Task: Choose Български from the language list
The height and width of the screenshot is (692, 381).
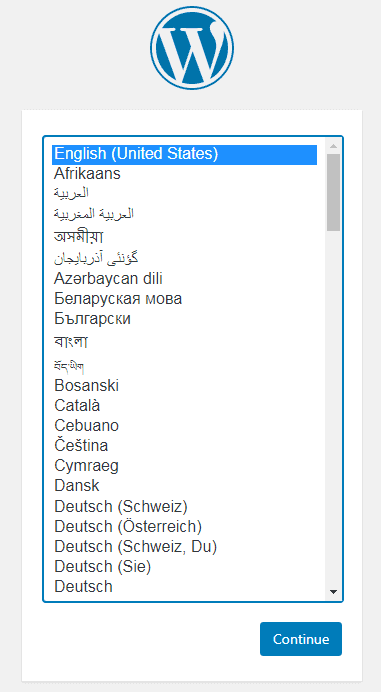Action: (x=185, y=319)
